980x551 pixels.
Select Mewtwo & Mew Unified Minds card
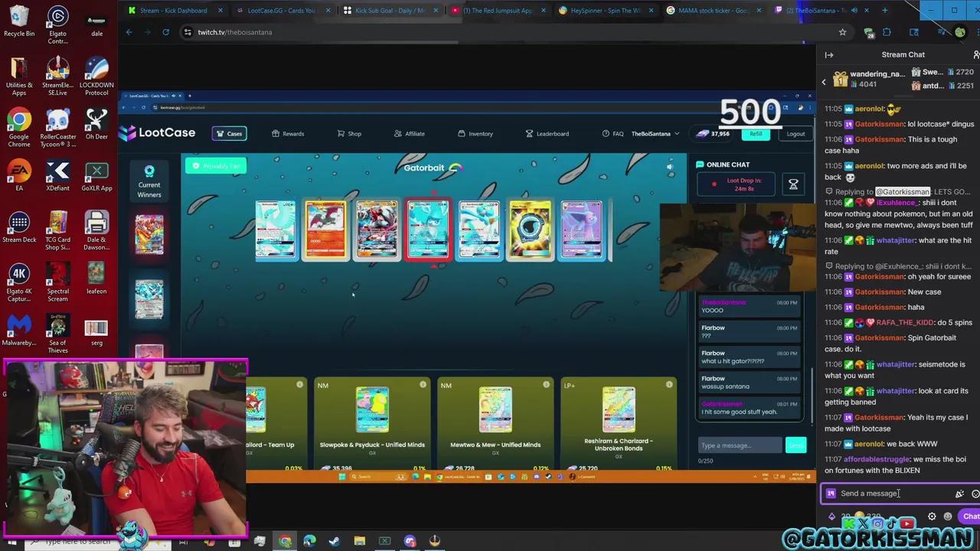tap(495, 422)
